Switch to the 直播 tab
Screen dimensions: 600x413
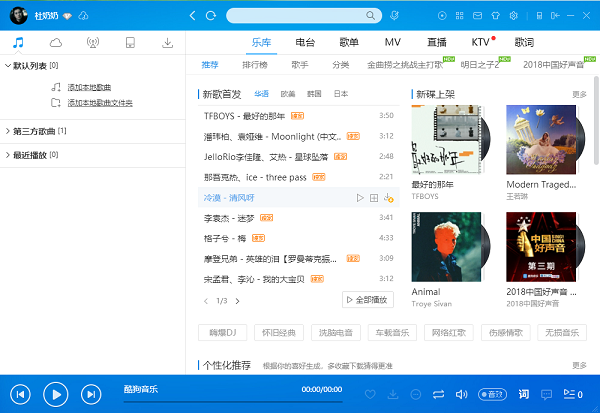tap(437, 42)
